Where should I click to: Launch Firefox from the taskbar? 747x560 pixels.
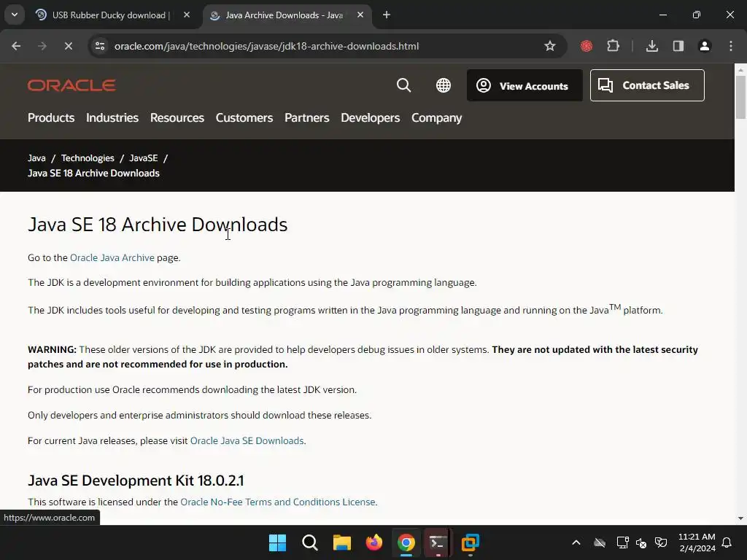coord(374,542)
